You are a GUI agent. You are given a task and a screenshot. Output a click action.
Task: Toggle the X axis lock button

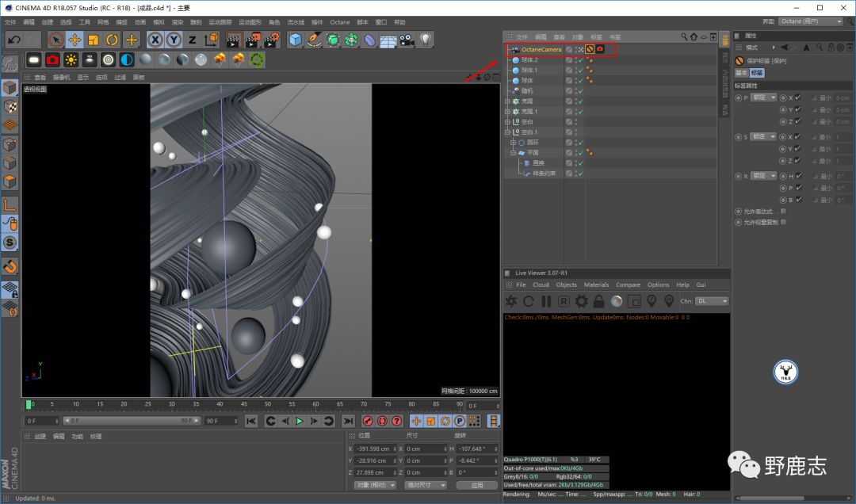tap(155, 40)
